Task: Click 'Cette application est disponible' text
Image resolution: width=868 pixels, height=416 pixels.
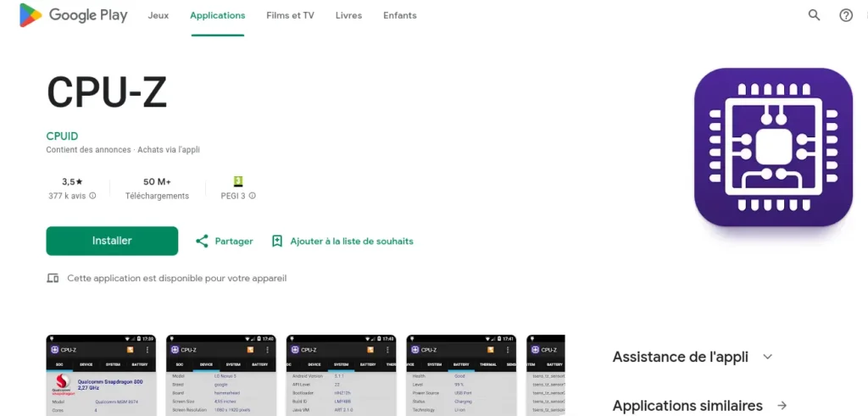Action: pyautogui.click(x=177, y=278)
